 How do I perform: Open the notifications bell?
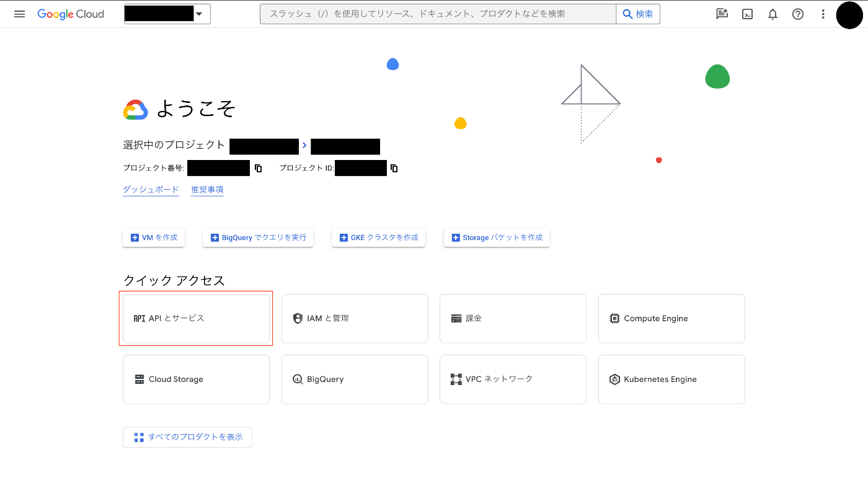pos(773,14)
